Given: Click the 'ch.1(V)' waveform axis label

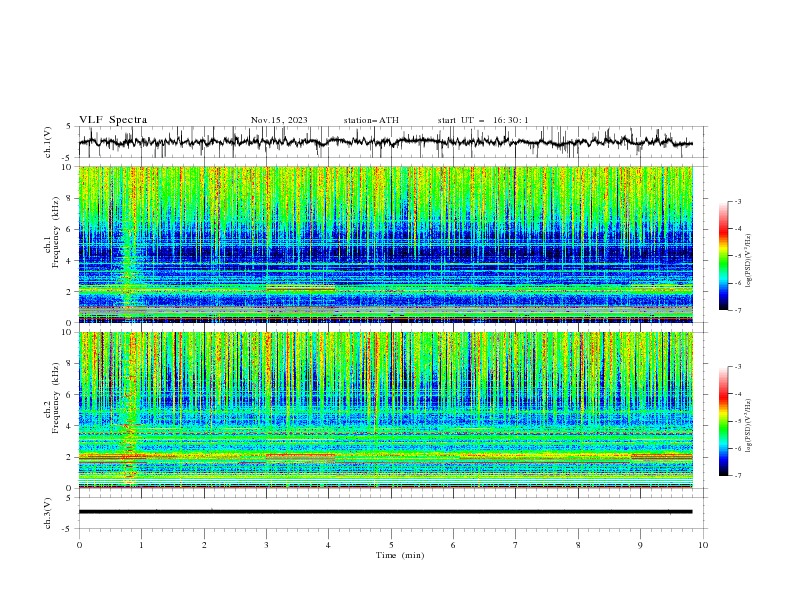Looking at the screenshot, I should (x=48, y=142).
